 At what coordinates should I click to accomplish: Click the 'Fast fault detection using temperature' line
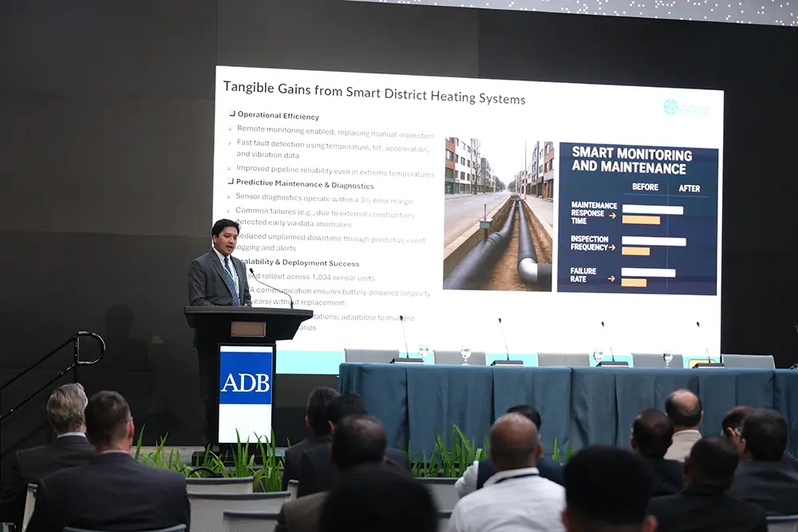tap(333, 146)
